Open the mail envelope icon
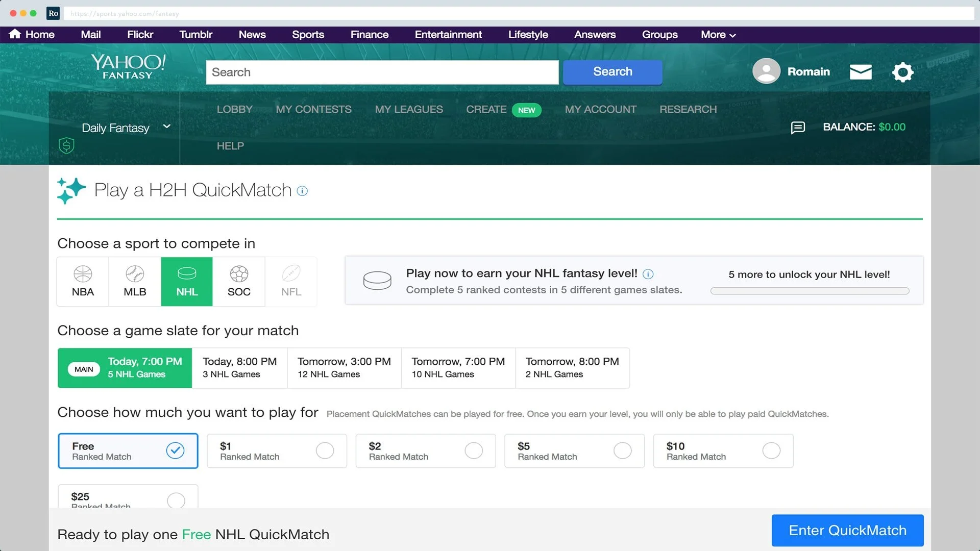 coord(861,72)
